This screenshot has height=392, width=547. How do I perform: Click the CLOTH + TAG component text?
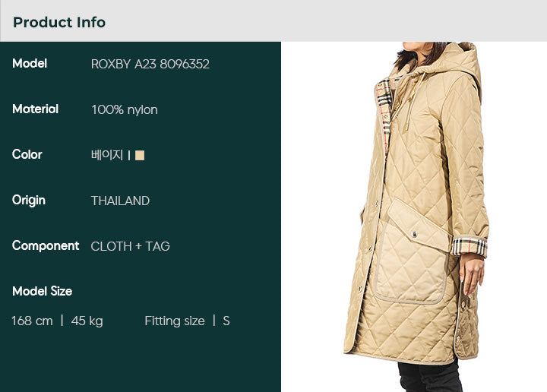pyautogui.click(x=130, y=246)
